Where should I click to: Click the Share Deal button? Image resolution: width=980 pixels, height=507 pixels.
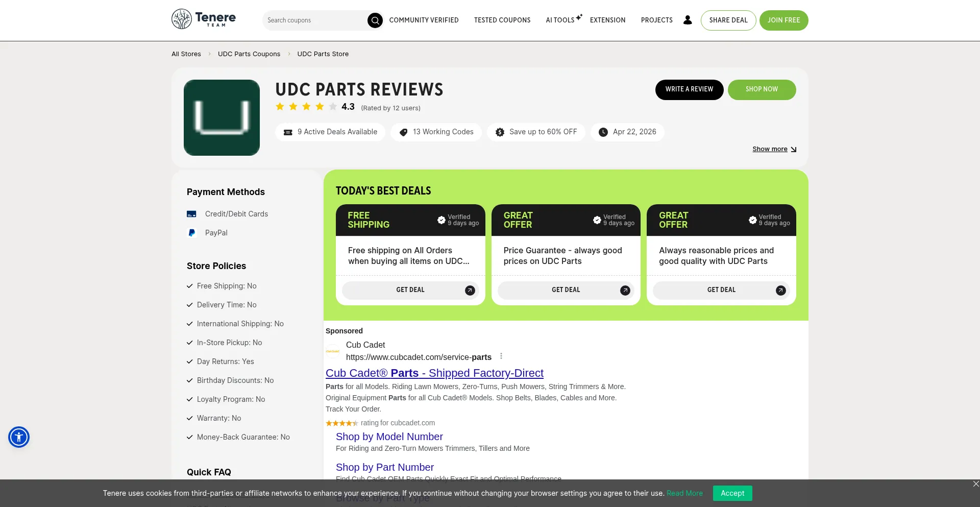pos(728,20)
